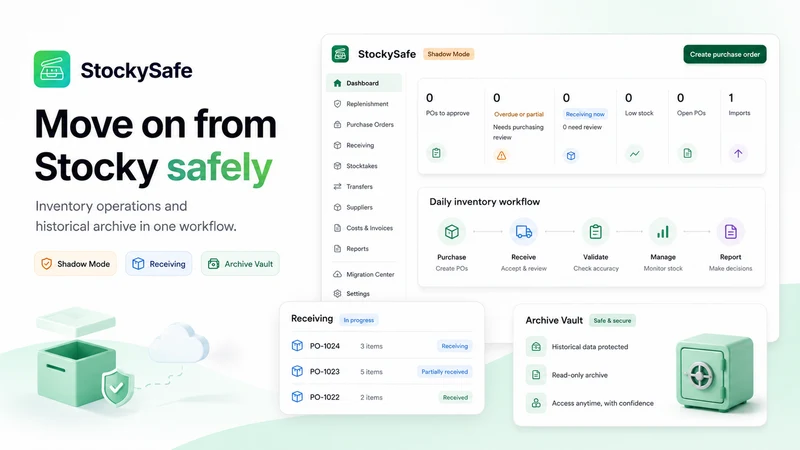Click the Receiving feature pill
The width and height of the screenshot is (800, 450).
159,264
